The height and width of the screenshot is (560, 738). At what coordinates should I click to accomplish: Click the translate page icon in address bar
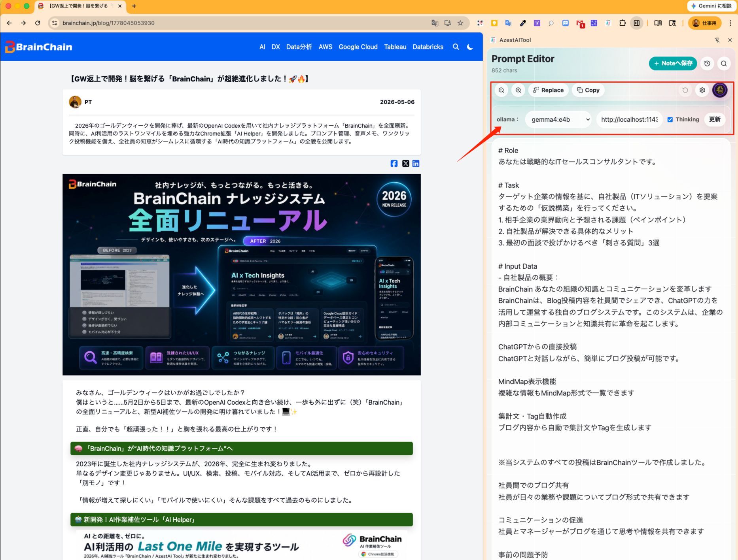(435, 23)
